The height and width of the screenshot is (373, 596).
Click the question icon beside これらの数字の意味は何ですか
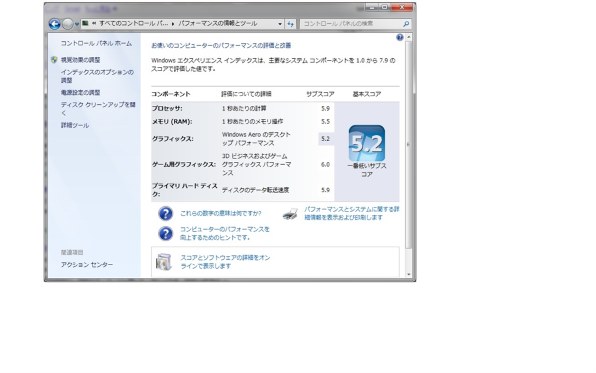165,214
